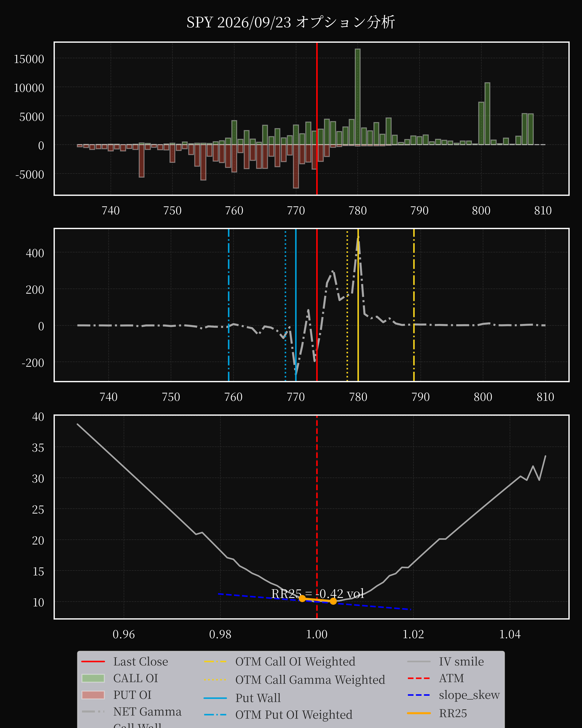This screenshot has height=728, width=582.
Task: Click the pink PUT OI legend swatch
Action: coord(93,695)
